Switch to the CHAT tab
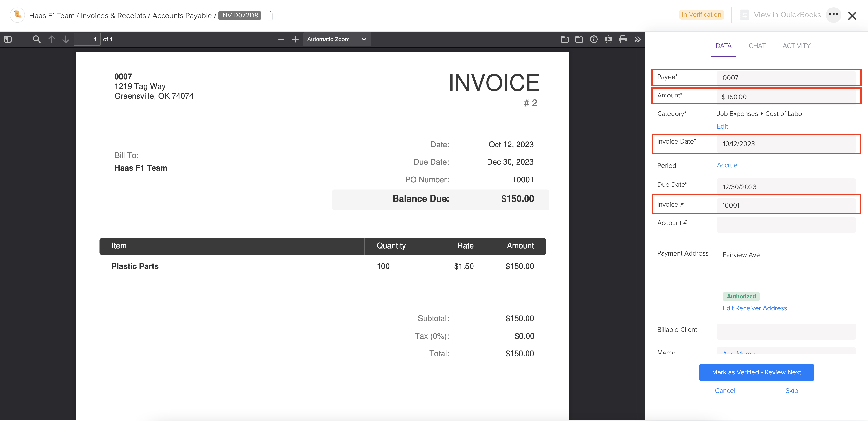The image size is (868, 421). coord(757,46)
